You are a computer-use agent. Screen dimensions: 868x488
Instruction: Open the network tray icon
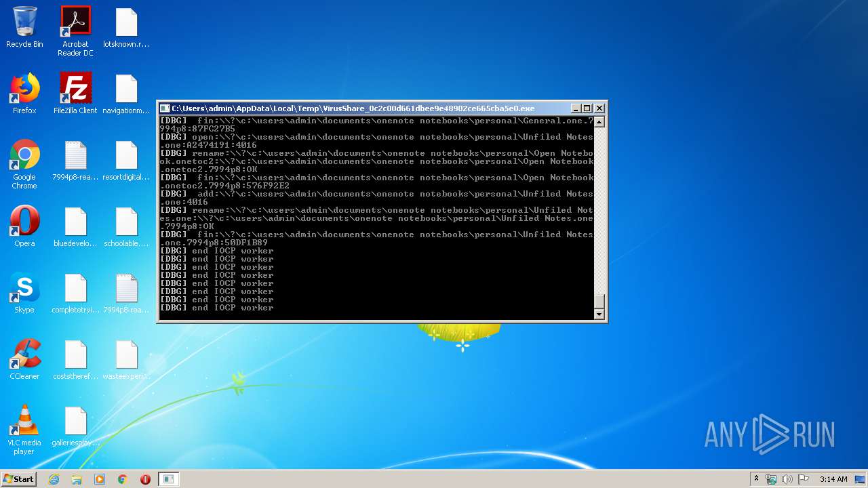coord(771,479)
